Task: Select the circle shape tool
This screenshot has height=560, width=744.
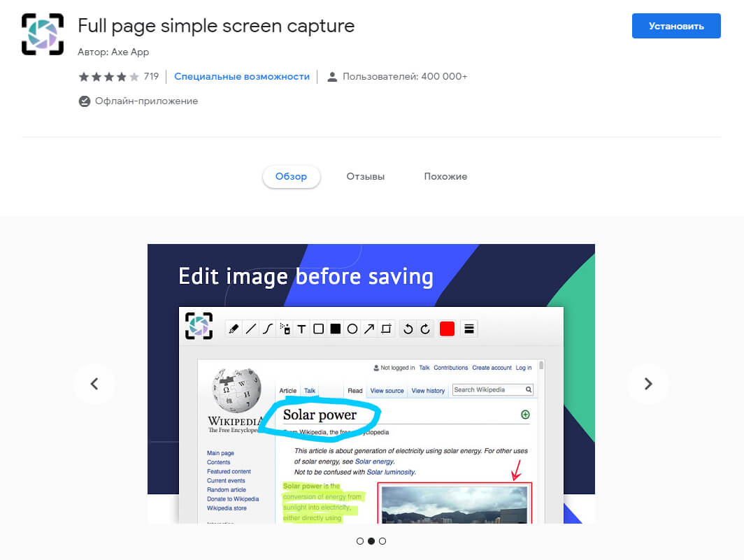Action: (x=352, y=329)
